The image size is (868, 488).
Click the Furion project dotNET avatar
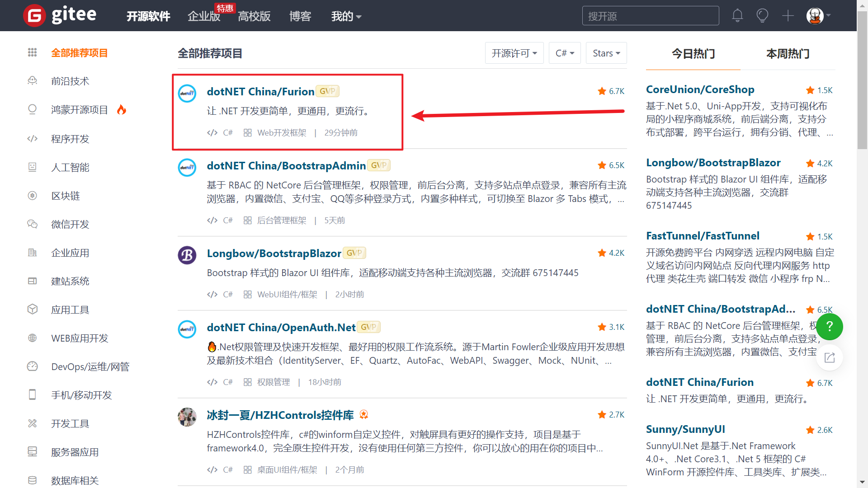(187, 94)
